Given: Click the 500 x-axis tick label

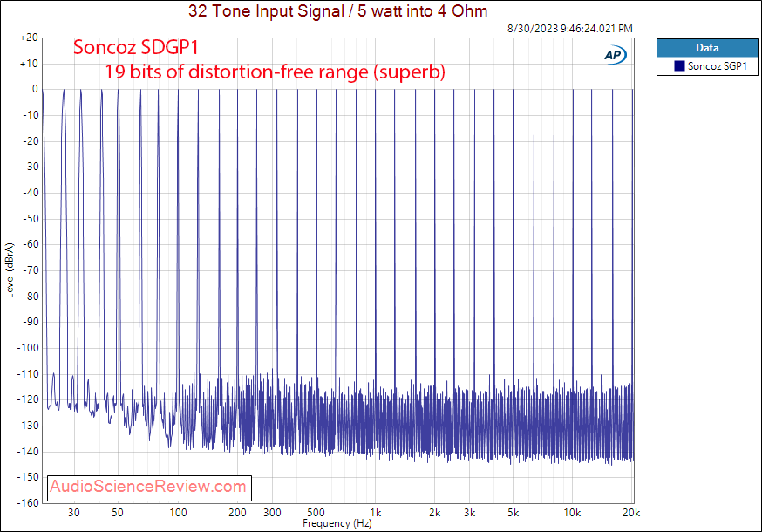Looking at the screenshot, I should tap(316, 513).
